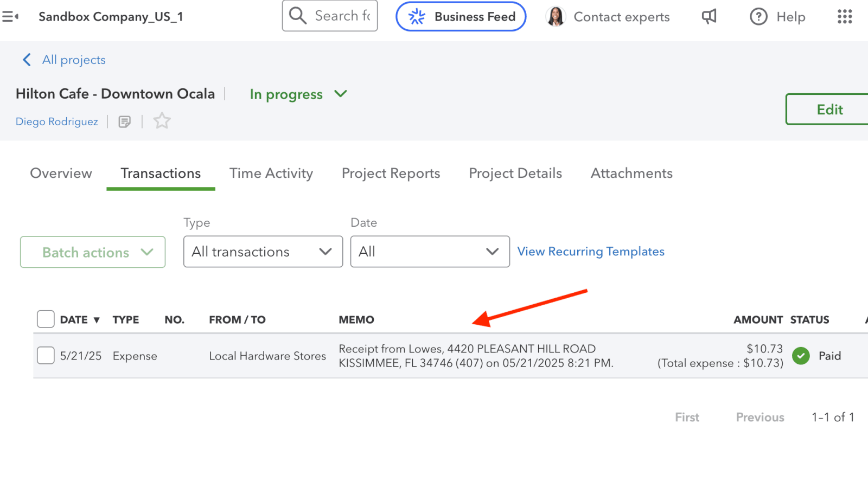
Task: Click the FROM / TO column header
Action: 238,320
